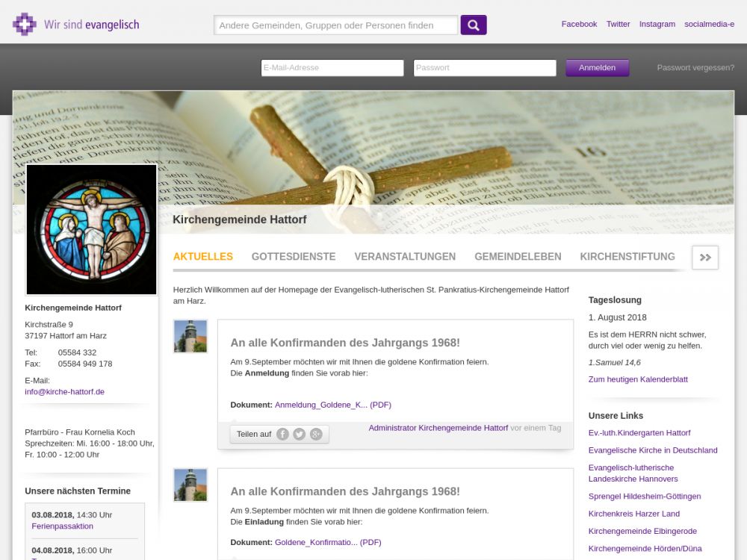The width and height of the screenshot is (747, 560).
Task: Focus the E-Mail-Adresse input field
Action: [332, 68]
